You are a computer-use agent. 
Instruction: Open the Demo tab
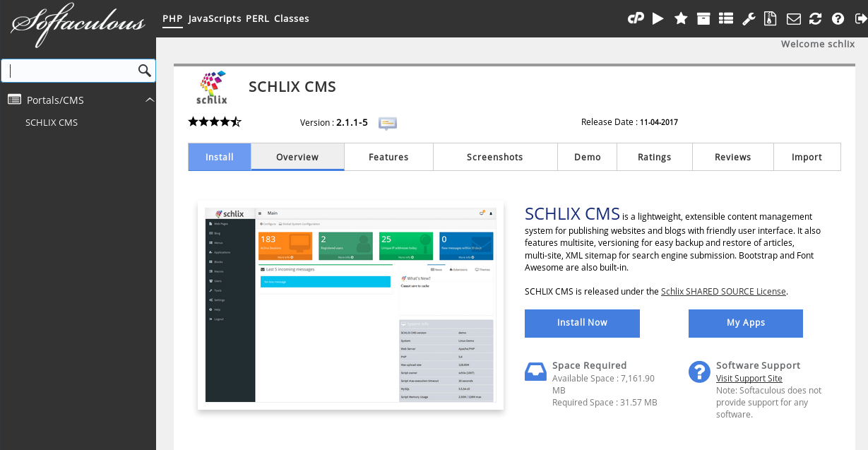588,157
